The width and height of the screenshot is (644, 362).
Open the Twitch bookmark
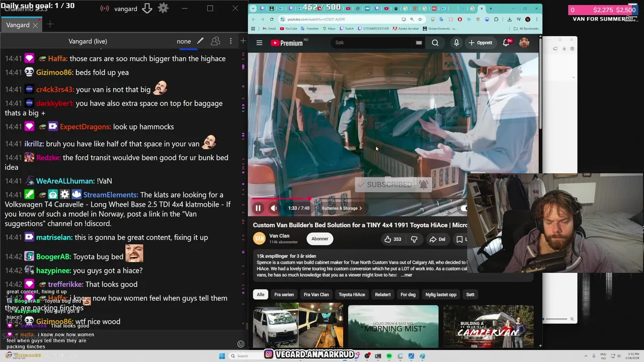[346, 29]
